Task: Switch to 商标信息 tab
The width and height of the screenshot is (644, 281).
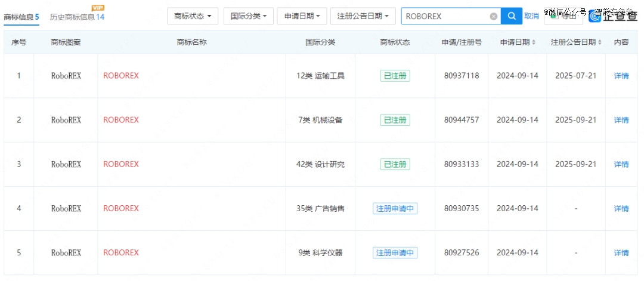Action: [21, 17]
